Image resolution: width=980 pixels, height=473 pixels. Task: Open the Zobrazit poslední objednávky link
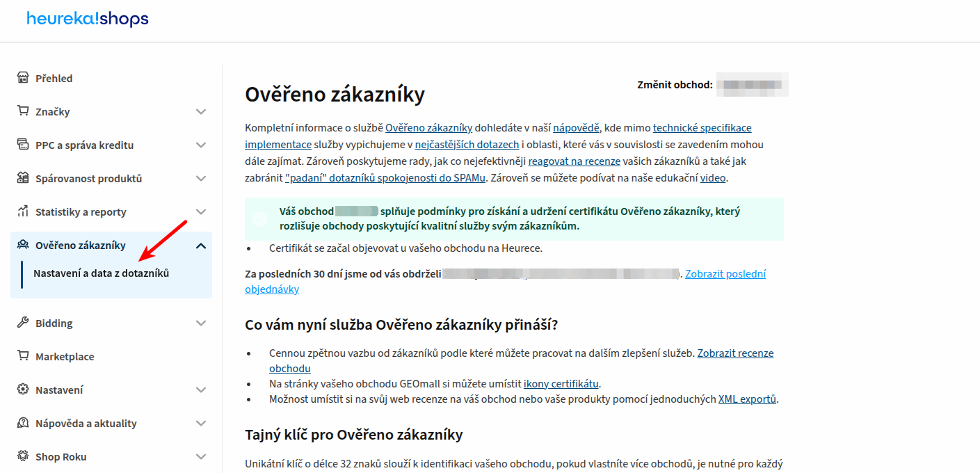[x=725, y=274]
